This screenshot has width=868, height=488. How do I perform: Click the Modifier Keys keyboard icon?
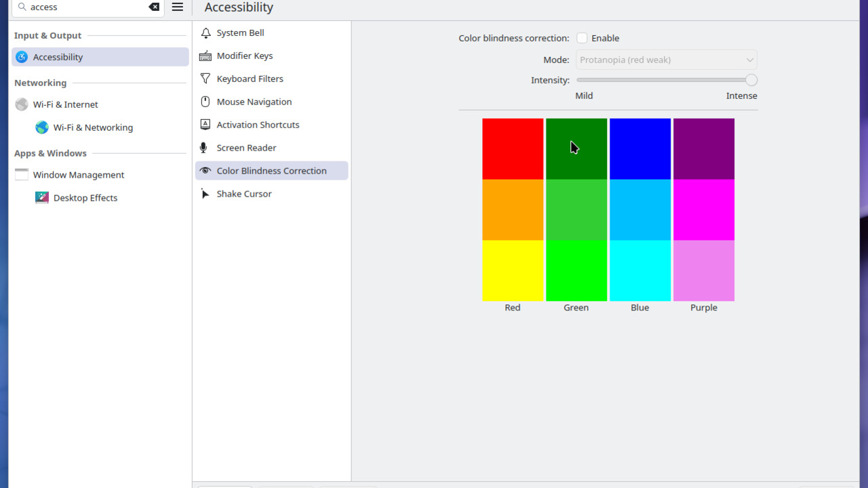coord(205,56)
